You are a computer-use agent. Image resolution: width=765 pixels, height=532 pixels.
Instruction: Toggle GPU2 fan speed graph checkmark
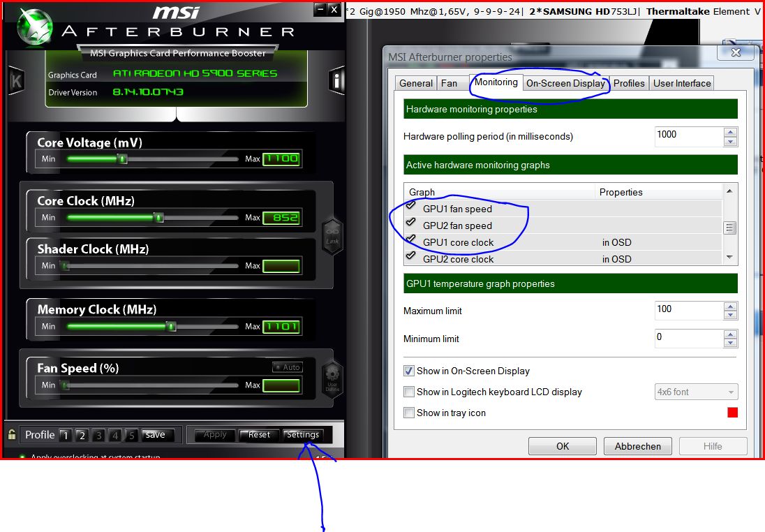(411, 223)
